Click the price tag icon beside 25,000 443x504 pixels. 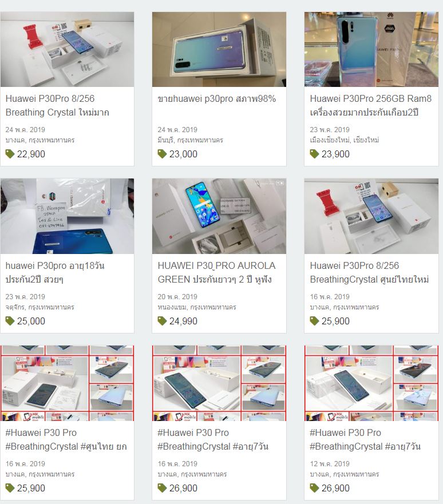pos(10,321)
